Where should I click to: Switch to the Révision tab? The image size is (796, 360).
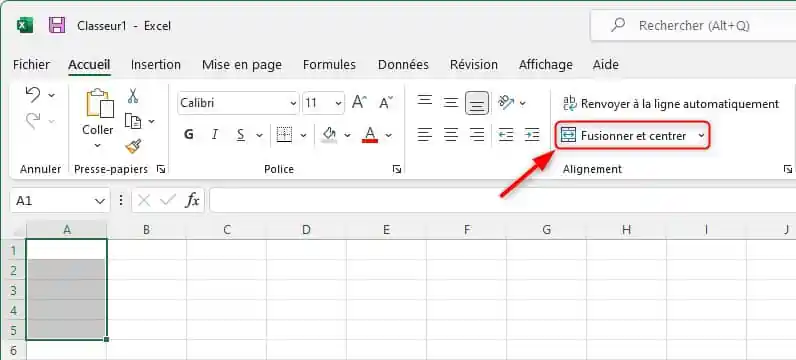pyautogui.click(x=474, y=64)
